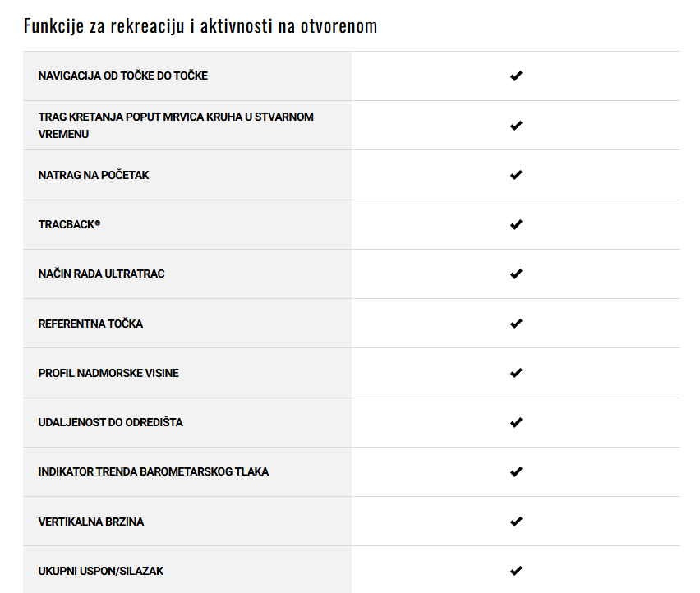Click checkmark beside Indikator trenda barometarskog tlaka
Image resolution: width=700 pixels, height=593 pixels.
point(516,471)
